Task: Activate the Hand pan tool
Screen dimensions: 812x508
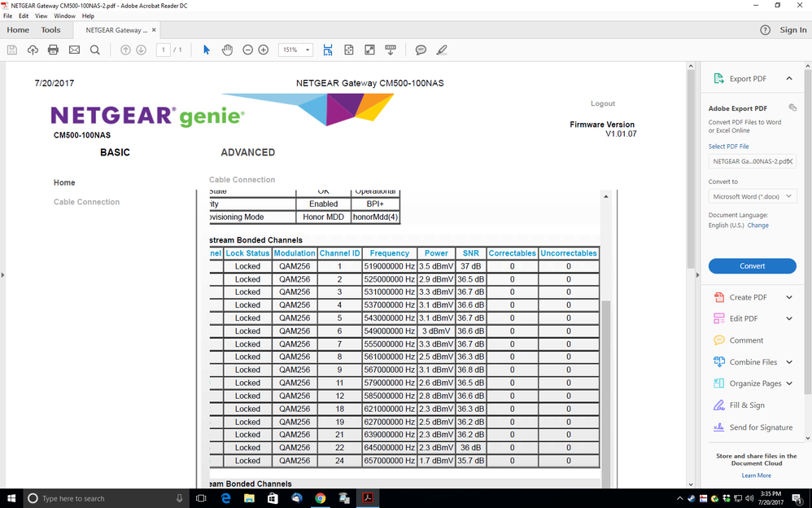Action: click(227, 50)
